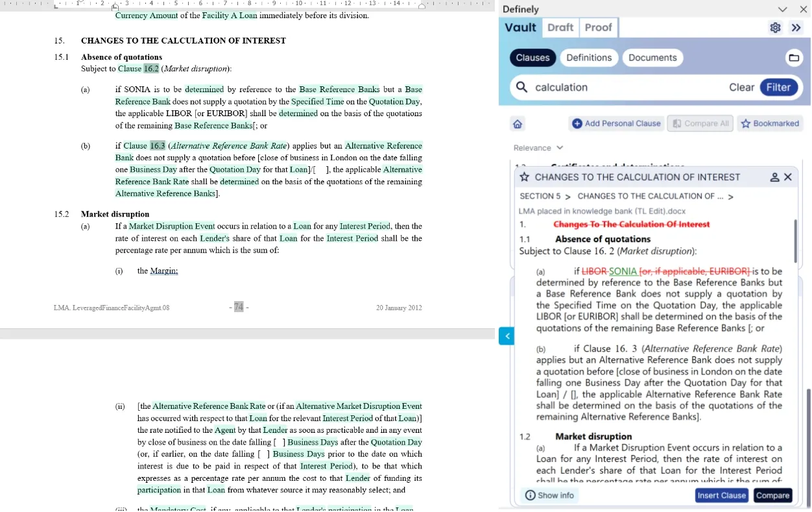
Task: Click the home icon above results
Action: [518, 123]
